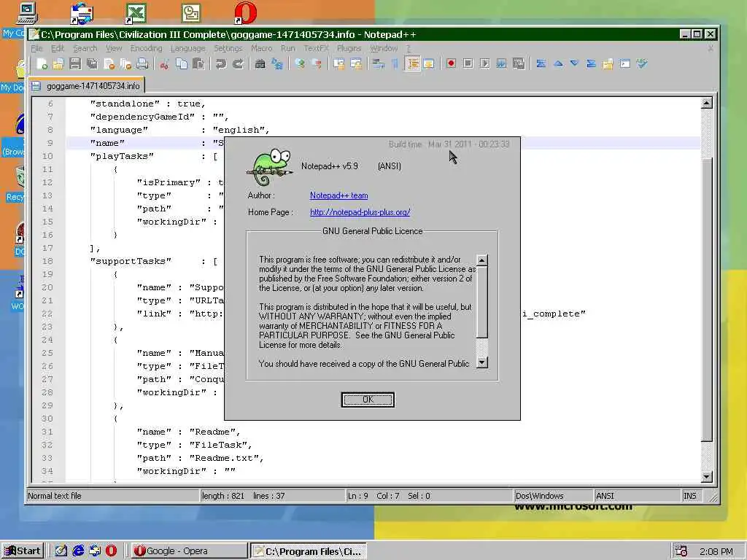
Task: Click the "length : 821" status text
Action: pyautogui.click(x=223, y=496)
